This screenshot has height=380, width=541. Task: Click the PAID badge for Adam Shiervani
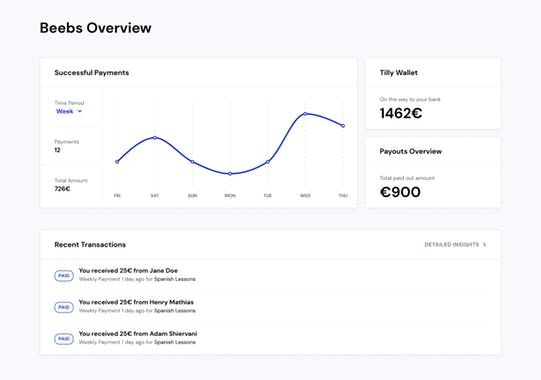(64, 339)
